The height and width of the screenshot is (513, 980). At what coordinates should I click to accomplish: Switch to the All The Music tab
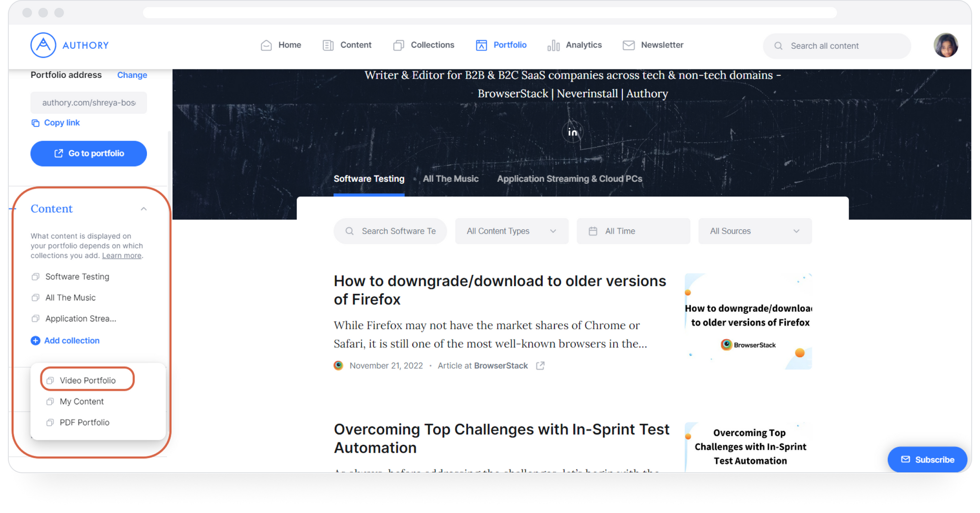tap(451, 179)
